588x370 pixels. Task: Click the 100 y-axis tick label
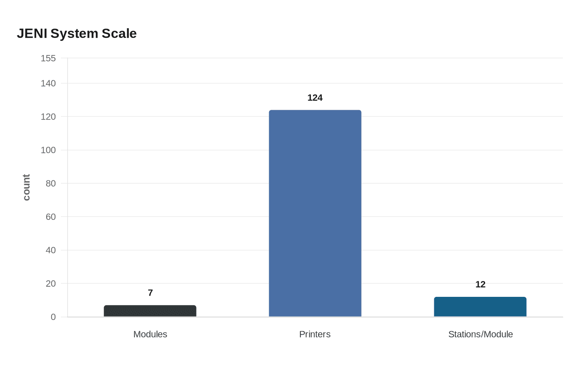pyautogui.click(x=48, y=150)
